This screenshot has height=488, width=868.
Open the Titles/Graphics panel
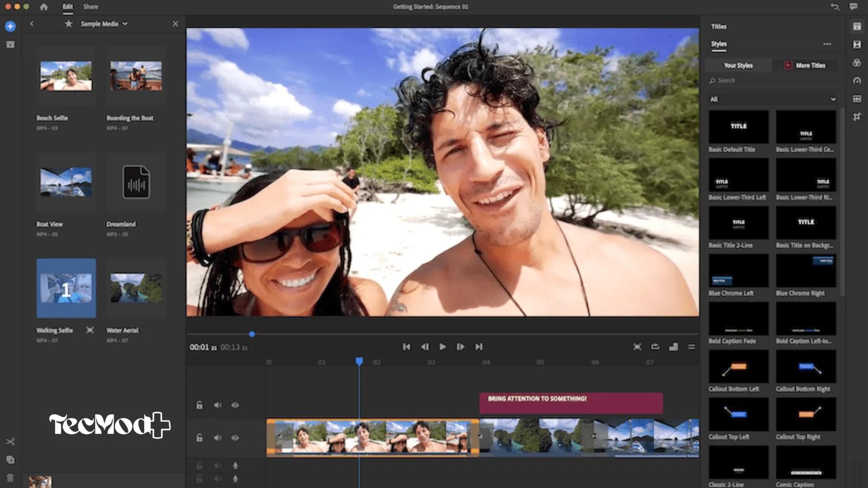pyautogui.click(x=857, y=27)
